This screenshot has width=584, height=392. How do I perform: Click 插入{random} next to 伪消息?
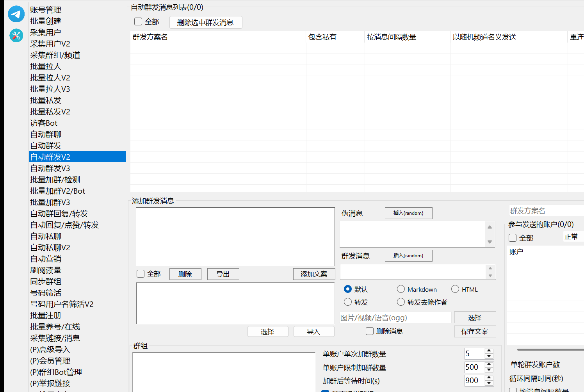pyautogui.click(x=408, y=213)
